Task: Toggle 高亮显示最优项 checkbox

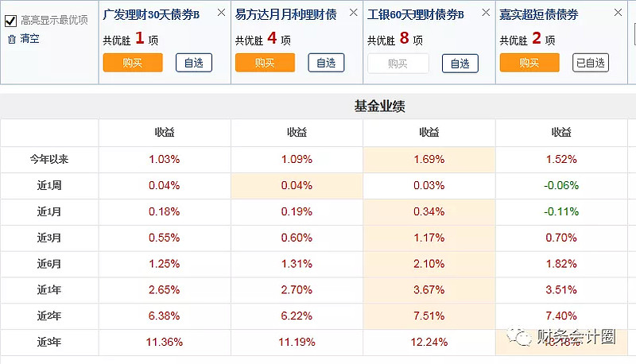Action: coord(11,20)
